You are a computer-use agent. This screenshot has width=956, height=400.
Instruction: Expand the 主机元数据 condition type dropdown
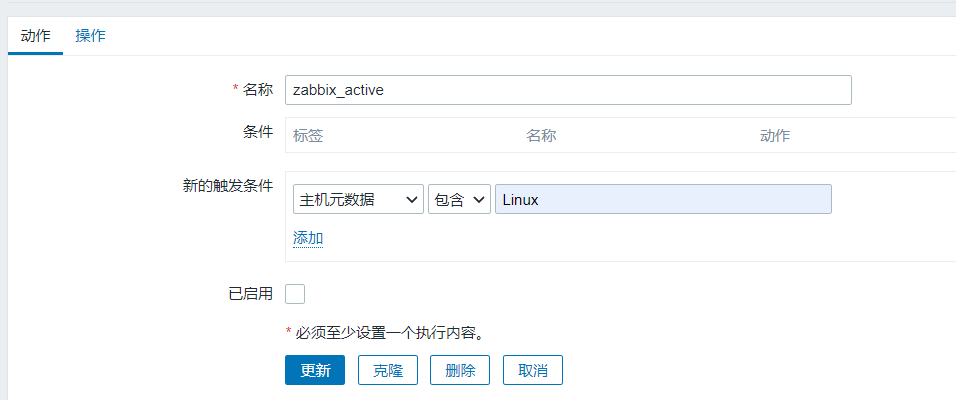point(358,199)
